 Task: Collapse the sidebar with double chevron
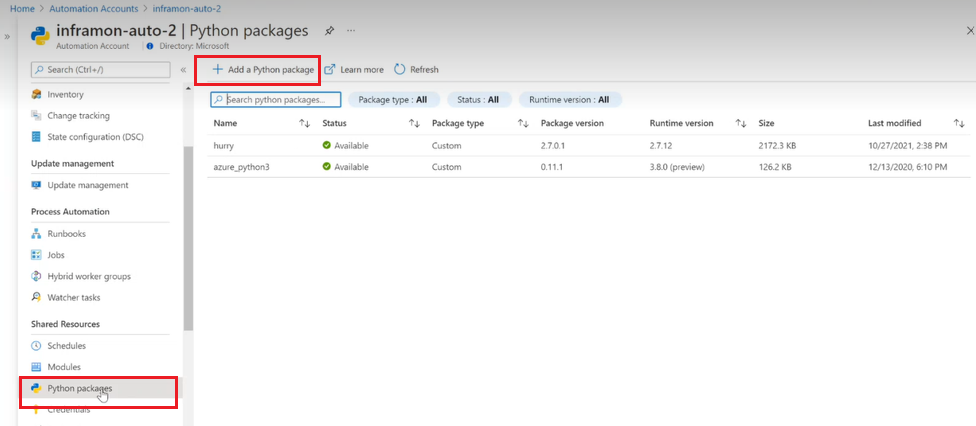183,70
